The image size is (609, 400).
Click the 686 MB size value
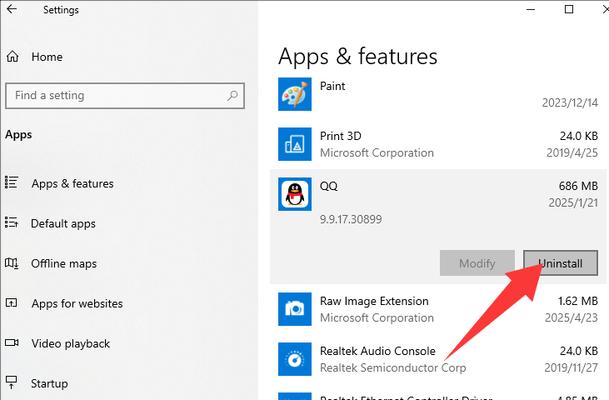click(578, 186)
